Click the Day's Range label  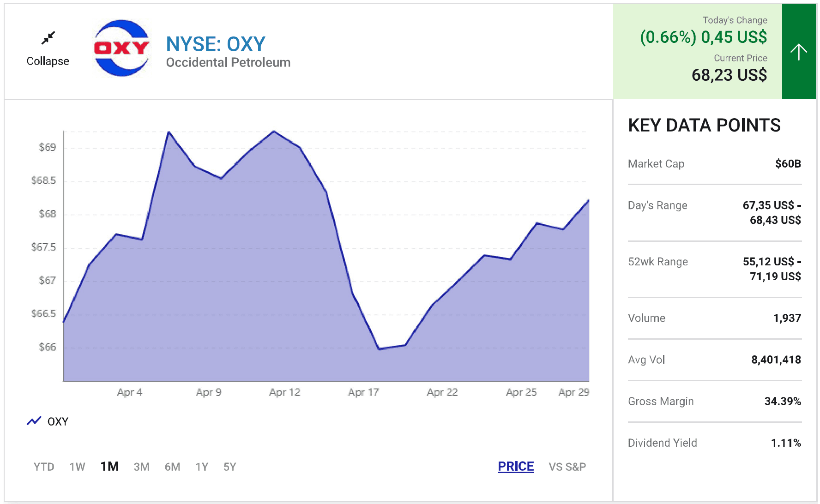click(x=657, y=205)
